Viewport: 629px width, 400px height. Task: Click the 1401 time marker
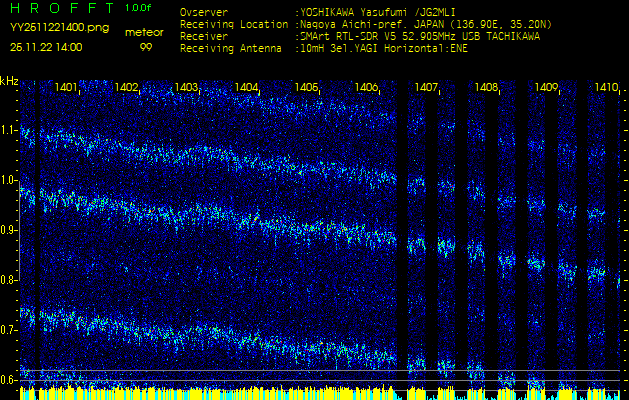pyautogui.click(x=67, y=88)
